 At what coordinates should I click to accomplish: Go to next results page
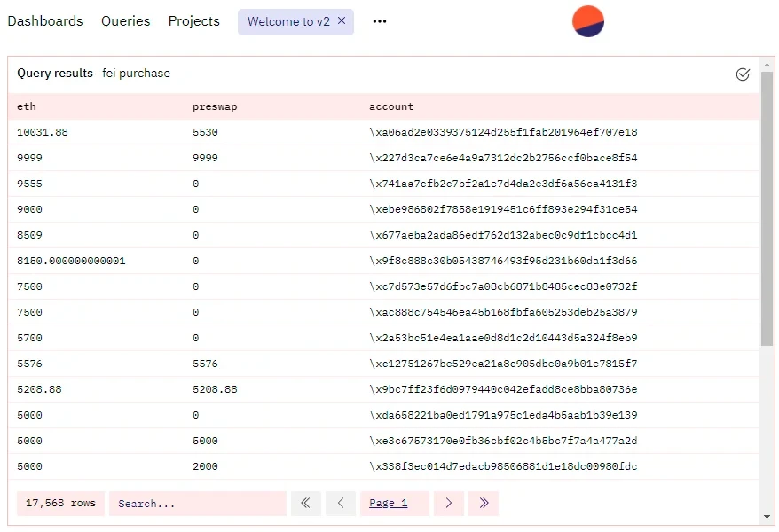point(449,504)
